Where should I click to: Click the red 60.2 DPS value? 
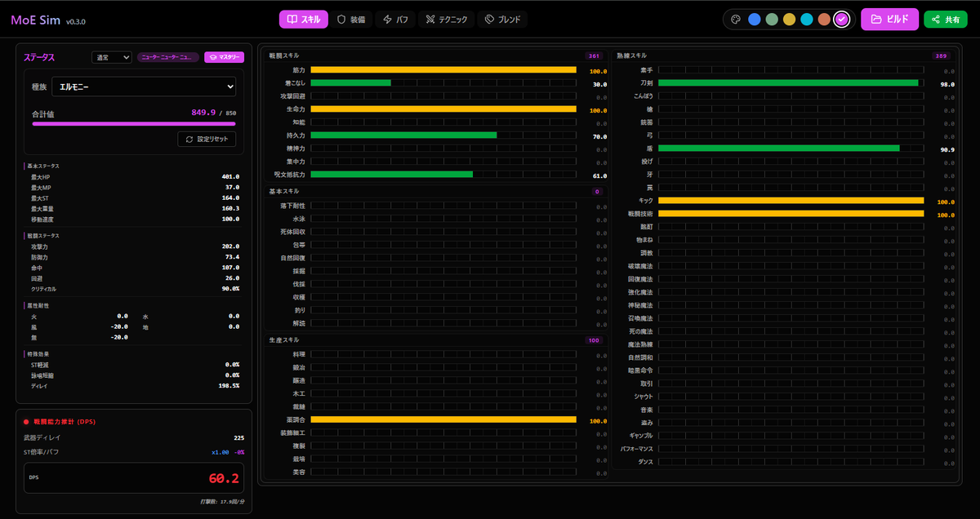224,479
